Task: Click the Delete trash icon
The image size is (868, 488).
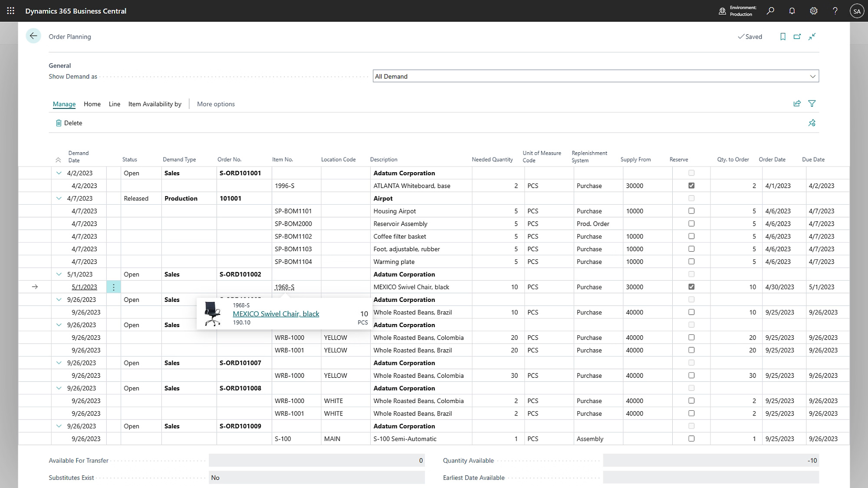Action: point(59,123)
